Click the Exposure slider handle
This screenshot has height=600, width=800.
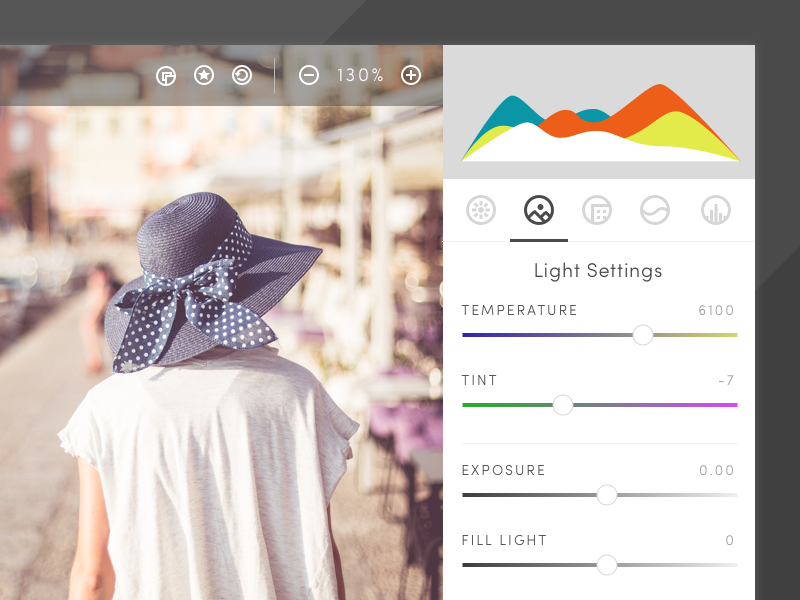point(607,495)
